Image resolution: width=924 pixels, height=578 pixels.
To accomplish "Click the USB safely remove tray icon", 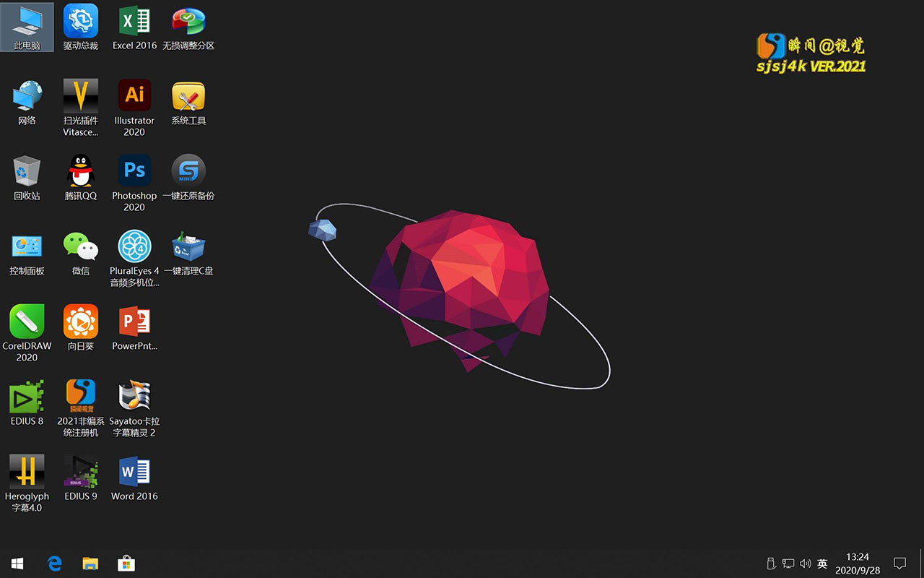I will coord(770,564).
